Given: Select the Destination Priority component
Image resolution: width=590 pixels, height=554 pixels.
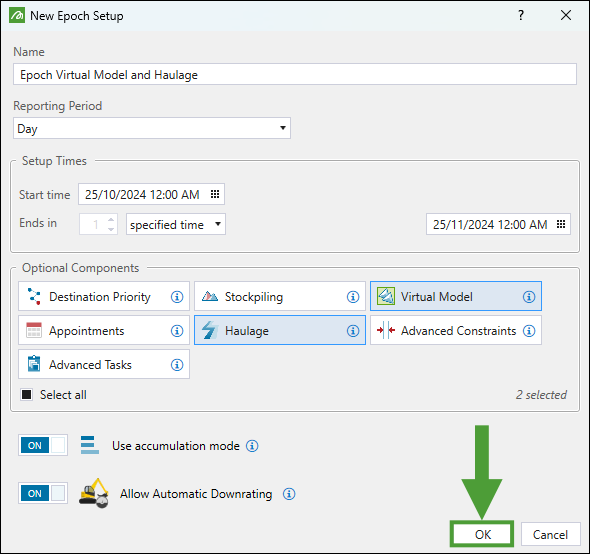Looking at the screenshot, I should 104,297.
